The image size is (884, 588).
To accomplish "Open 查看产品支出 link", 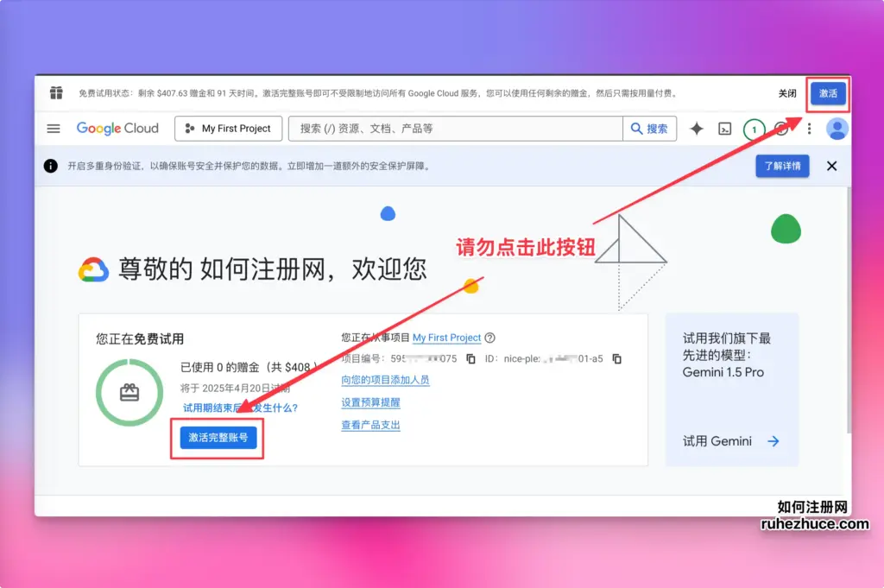I will tap(370, 425).
